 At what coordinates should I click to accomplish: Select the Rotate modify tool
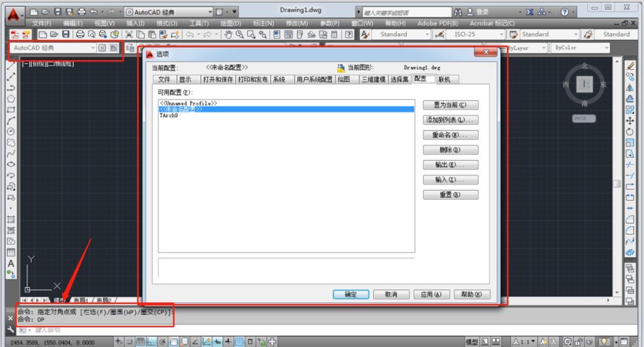pos(630,132)
